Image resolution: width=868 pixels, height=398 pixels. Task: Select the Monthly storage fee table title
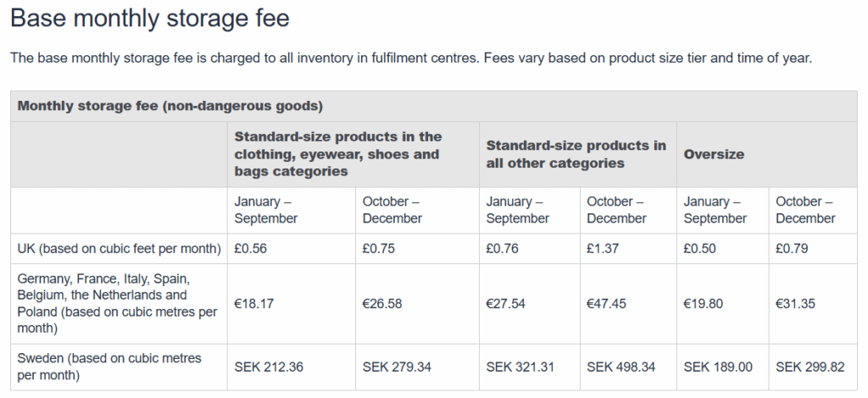170,106
